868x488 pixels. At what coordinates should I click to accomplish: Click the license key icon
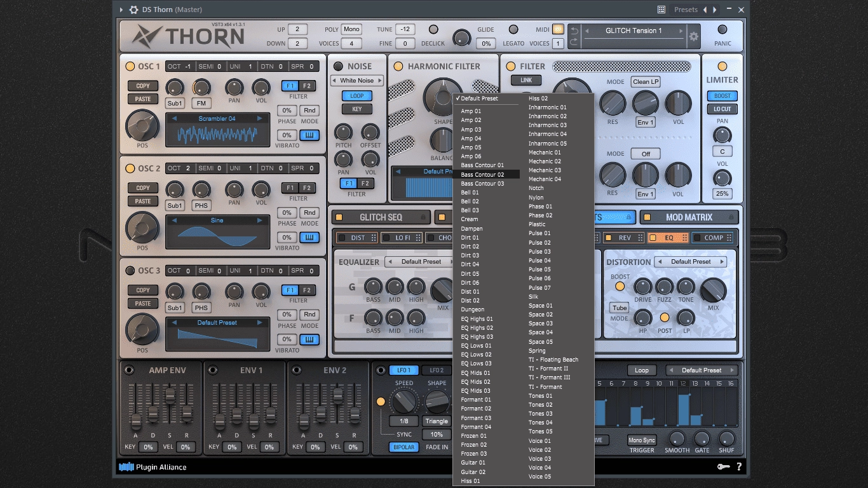tap(723, 467)
